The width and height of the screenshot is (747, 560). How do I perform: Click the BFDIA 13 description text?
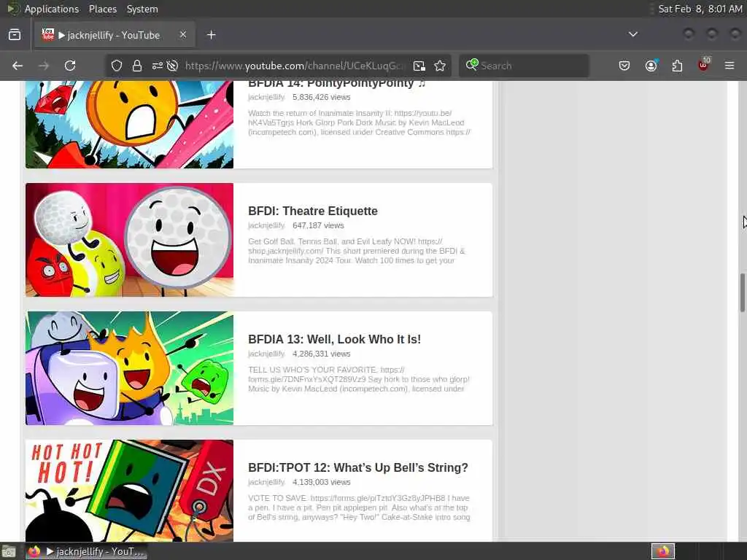coord(359,379)
